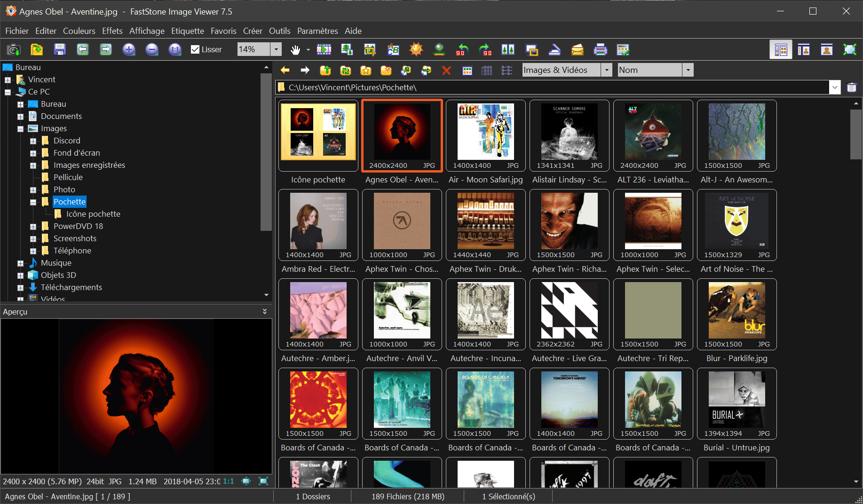
Task: Open the folder path history dropdown
Action: click(835, 87)
